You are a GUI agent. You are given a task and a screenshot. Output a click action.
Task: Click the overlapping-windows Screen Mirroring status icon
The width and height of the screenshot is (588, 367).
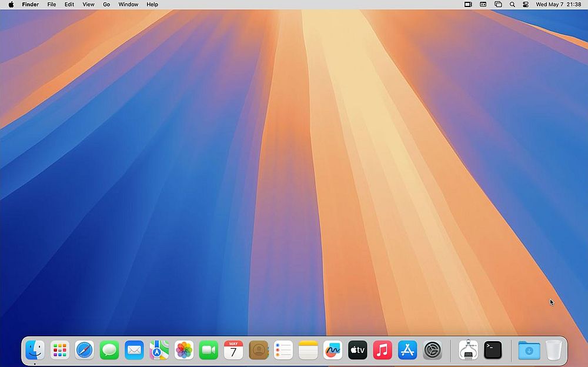click(498, 5)
